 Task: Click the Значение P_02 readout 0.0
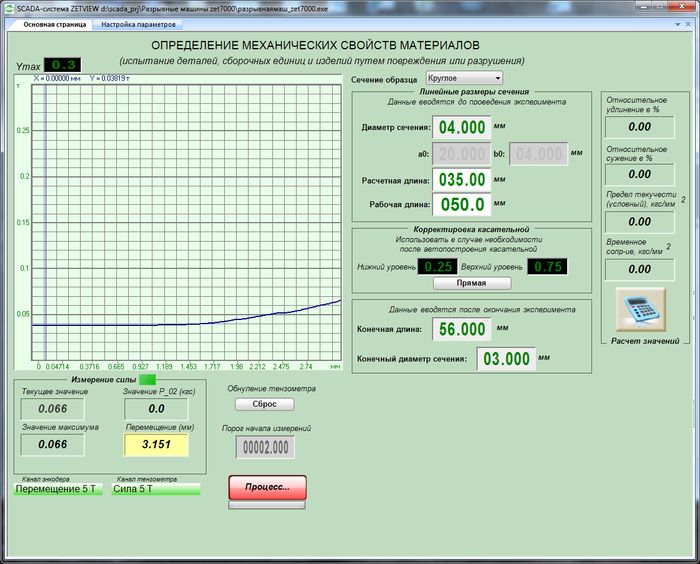[156, 409]
